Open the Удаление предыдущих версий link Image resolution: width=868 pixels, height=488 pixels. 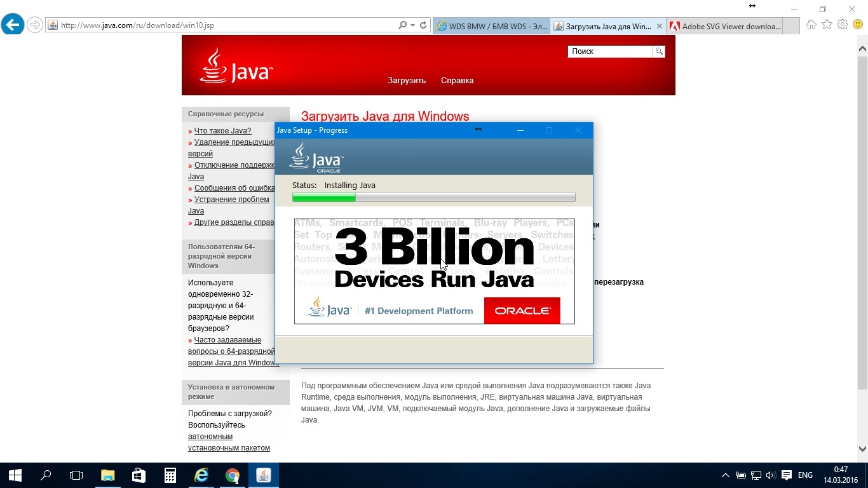tap(231, 148)
